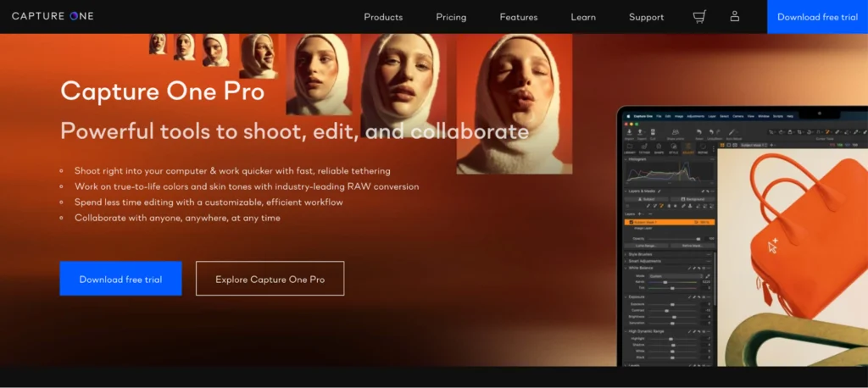Screen dimensions: 868x388
Task: Click the Reset icon in the app toolbar
Action: [x=699, y=131]
